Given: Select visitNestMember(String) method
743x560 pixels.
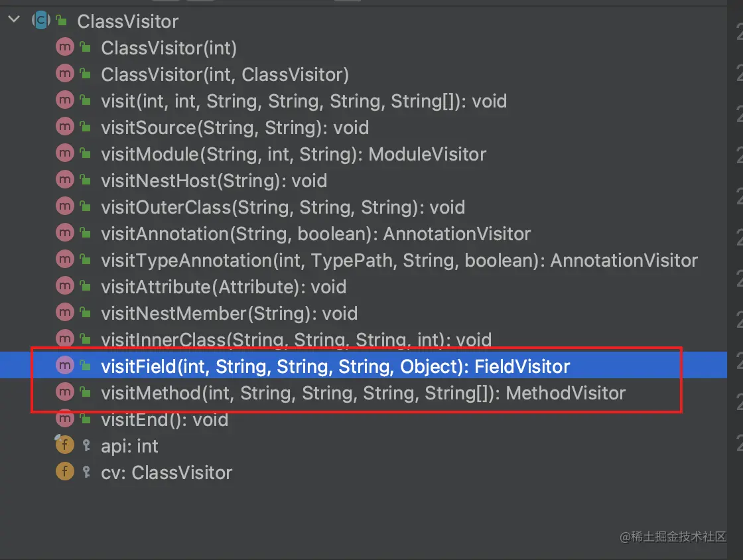Looking at the screenshot, I should pos(229,313).
